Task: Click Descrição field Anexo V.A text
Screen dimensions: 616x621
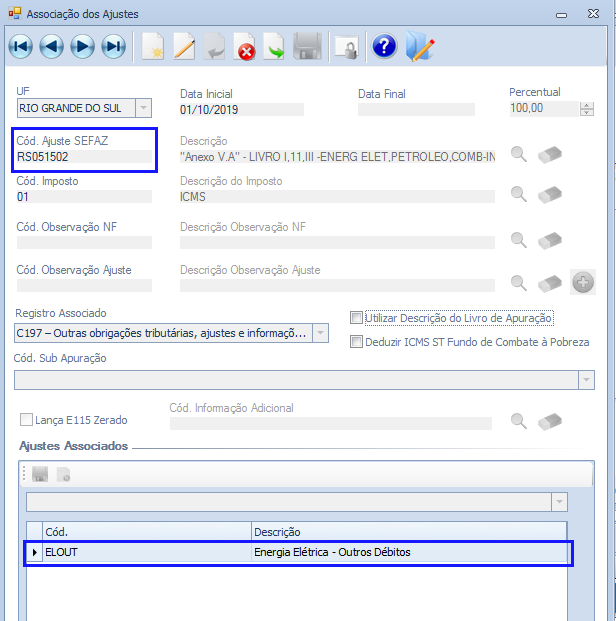Action: (337, 157)
